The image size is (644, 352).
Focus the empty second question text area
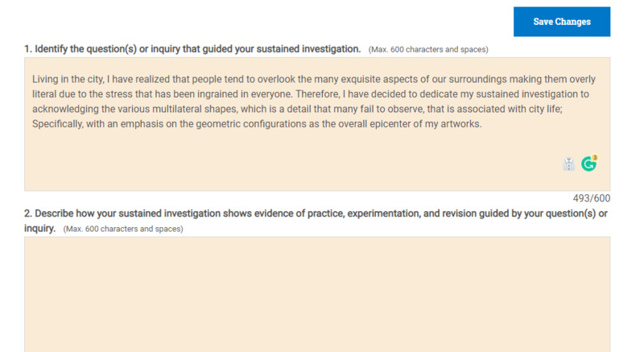[x=317, y=294]
